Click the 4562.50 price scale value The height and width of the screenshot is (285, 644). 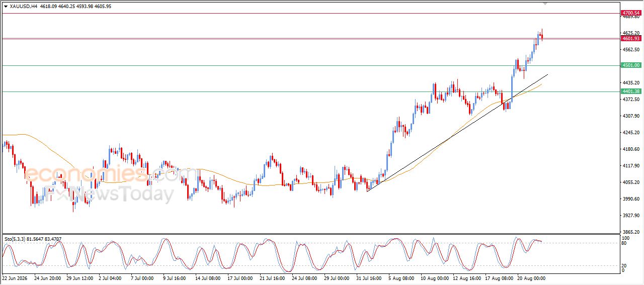pyautogui.click(x=630, y=50)
